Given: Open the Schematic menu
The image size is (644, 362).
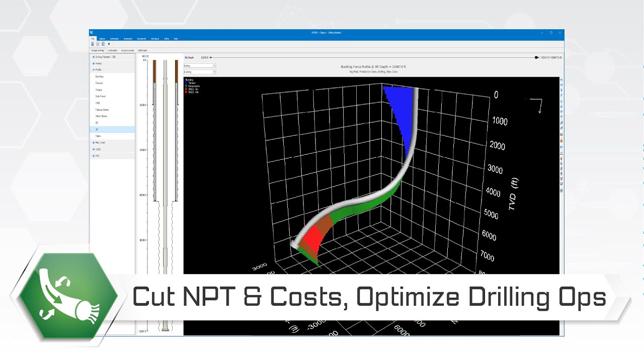Looking at the screenshot, I should point(115,39).
